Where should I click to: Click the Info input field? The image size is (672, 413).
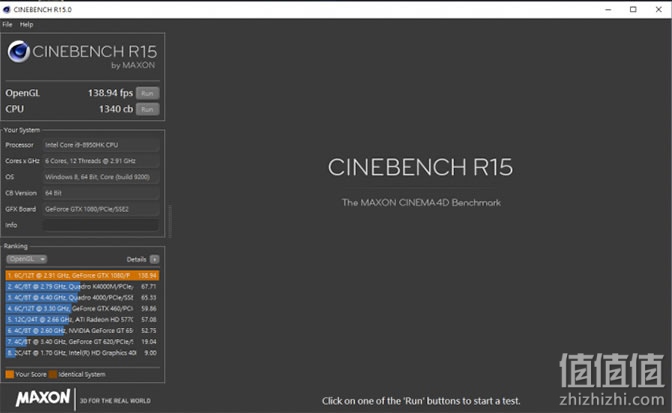coord(101,225)
